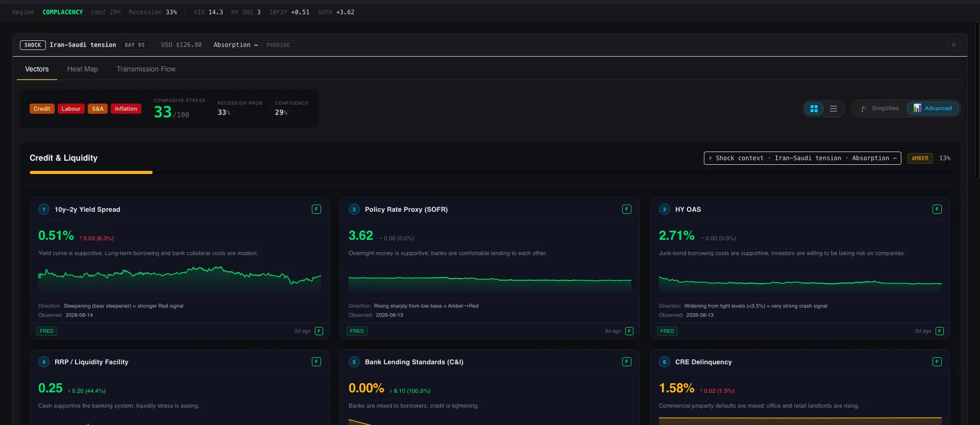
Task: Click FRED source tag in HY OAS card
Action: (x=667, y=331)
